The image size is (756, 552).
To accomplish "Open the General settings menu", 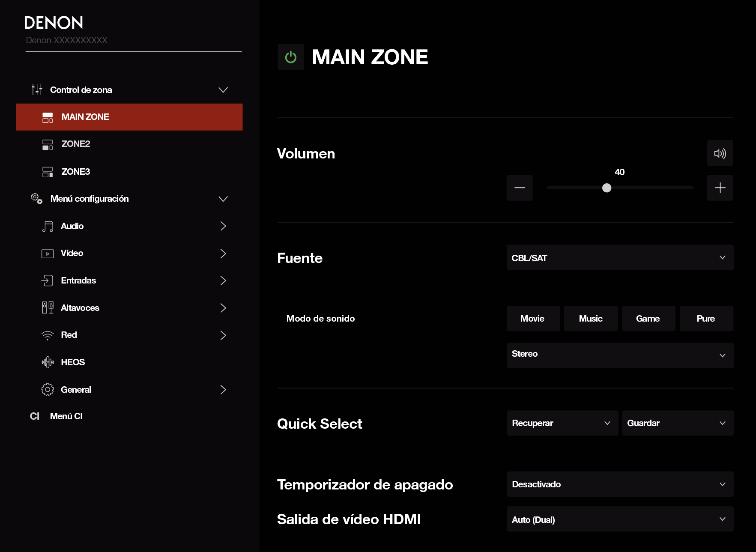I will (x=129, y=390).
